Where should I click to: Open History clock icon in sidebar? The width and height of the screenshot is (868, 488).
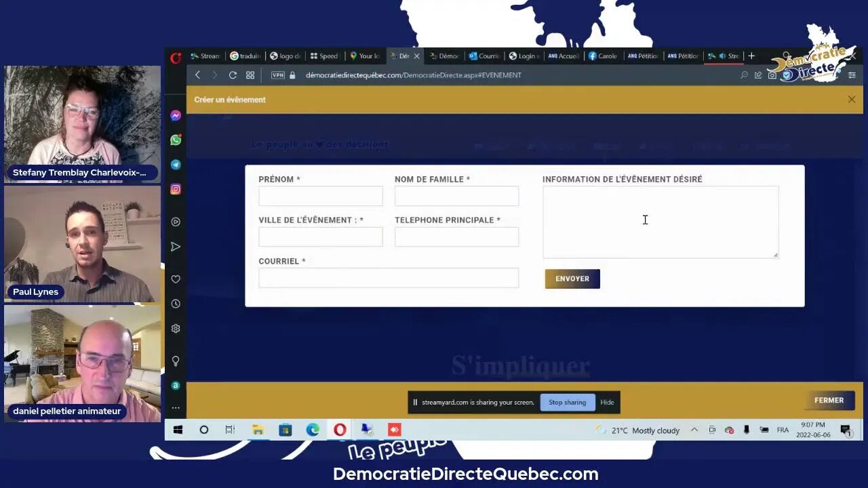[x=176, y=304]
